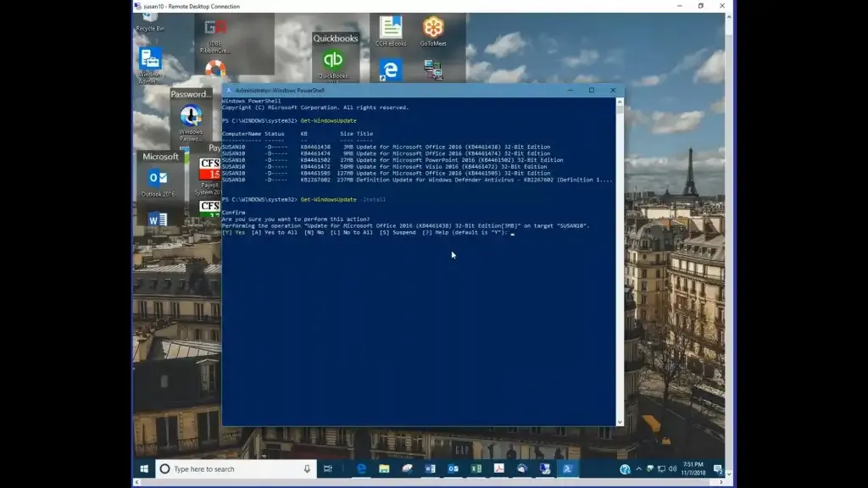Screen dimensions: 868x488
Task: Open Task View on the taskbar
Action: [x=328, y=469]
